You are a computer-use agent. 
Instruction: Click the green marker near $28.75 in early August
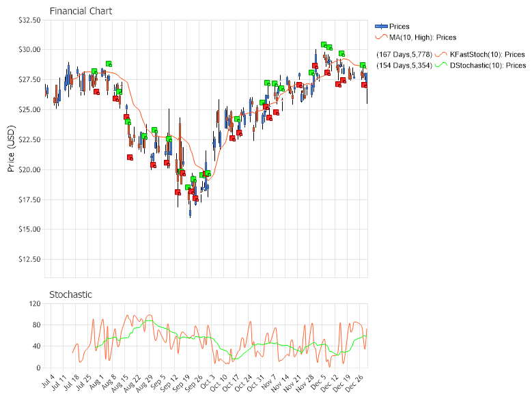[109, 64]
